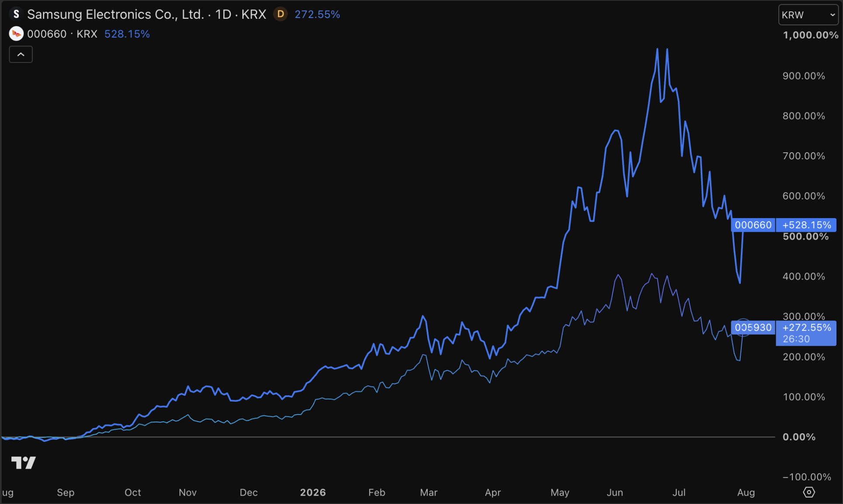Open chart settings gear icon
This screenshot has height=504, width=843.
[809, 492]
